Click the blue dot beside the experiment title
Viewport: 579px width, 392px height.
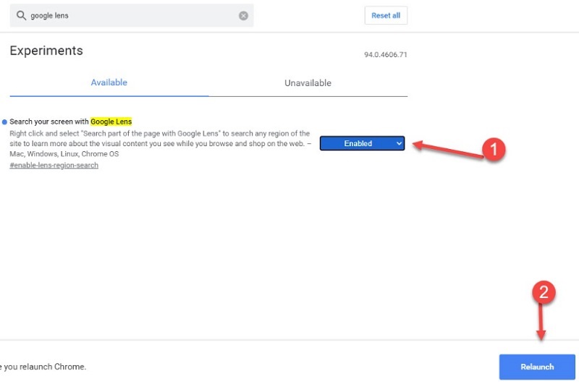click(4, 122)
